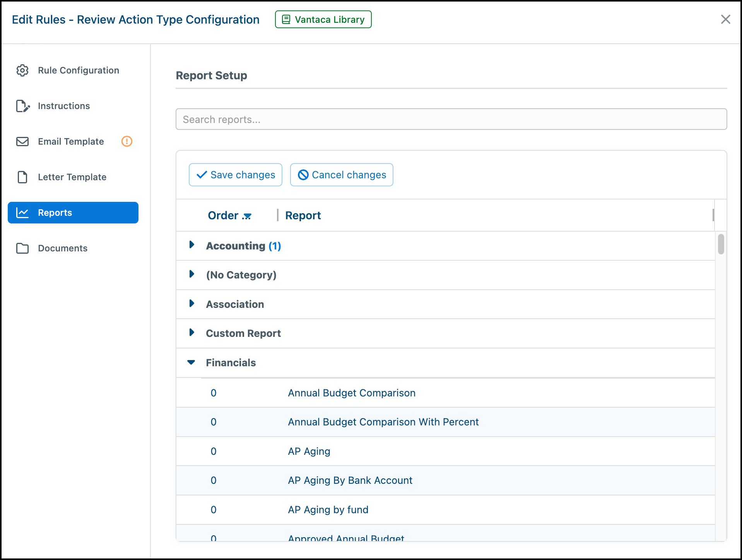Click the Email Template envelope icon
This screenshot has height=560, width=742.
point(22,142)
